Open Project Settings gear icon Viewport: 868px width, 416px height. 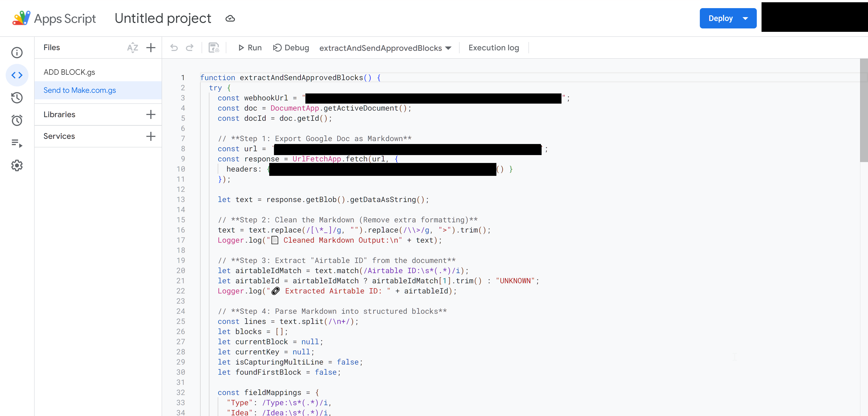(x=17, y=166)
